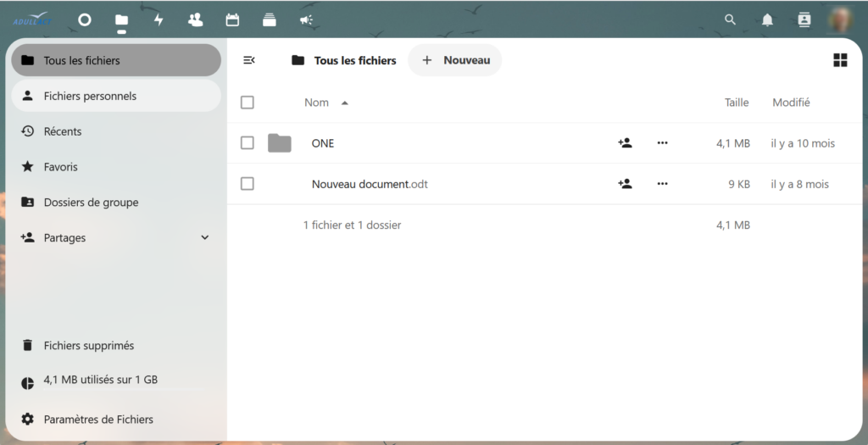Viewport: 868px width, 445px height.
Task: Open the notifications bell
Action: 767,20
